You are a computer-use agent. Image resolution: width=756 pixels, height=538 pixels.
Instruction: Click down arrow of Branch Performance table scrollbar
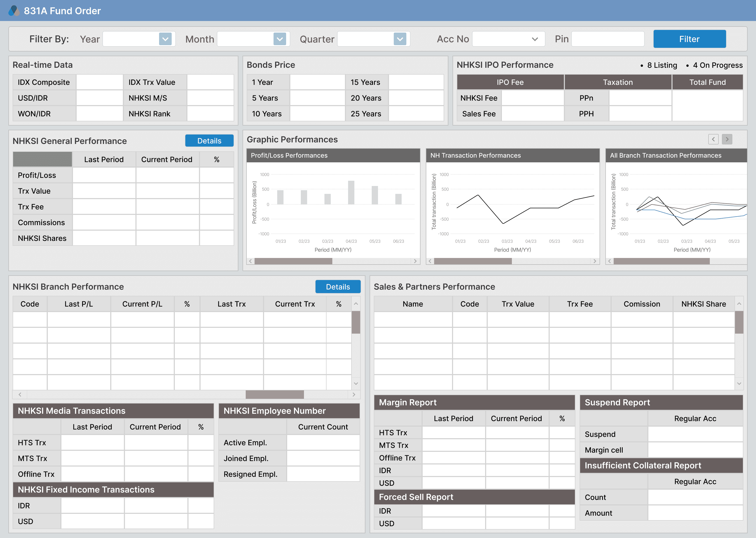coord(356,384)
